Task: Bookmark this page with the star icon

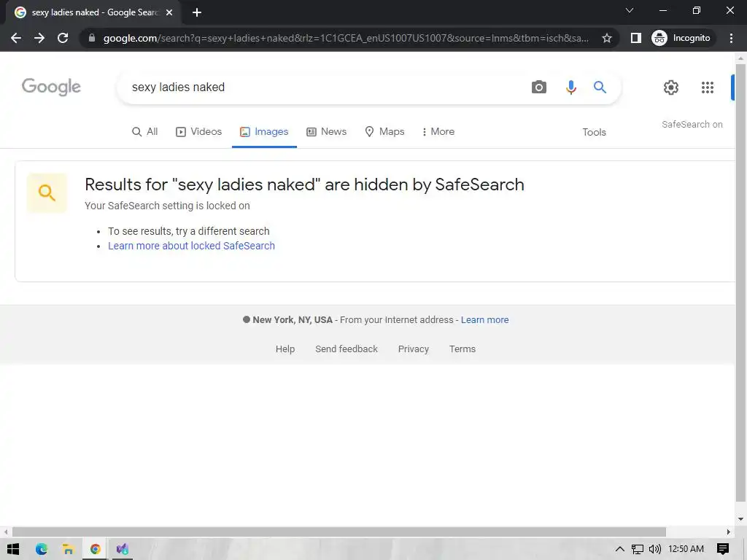Action: coord(606,38)
